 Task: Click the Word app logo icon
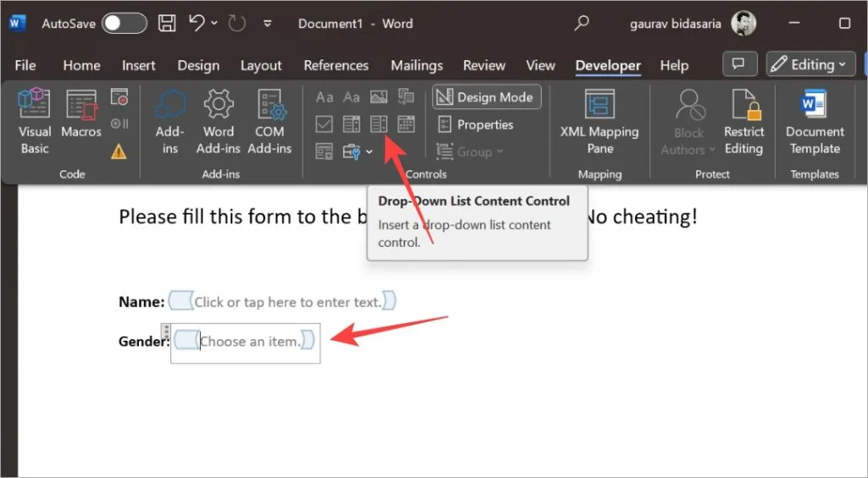[x=18, y=23]
